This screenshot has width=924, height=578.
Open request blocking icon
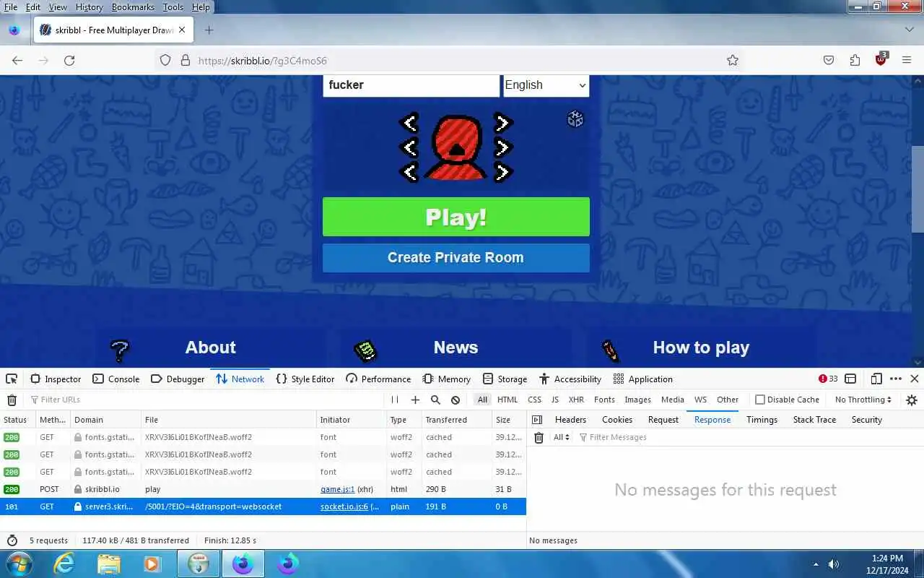[x=456, y=400]
